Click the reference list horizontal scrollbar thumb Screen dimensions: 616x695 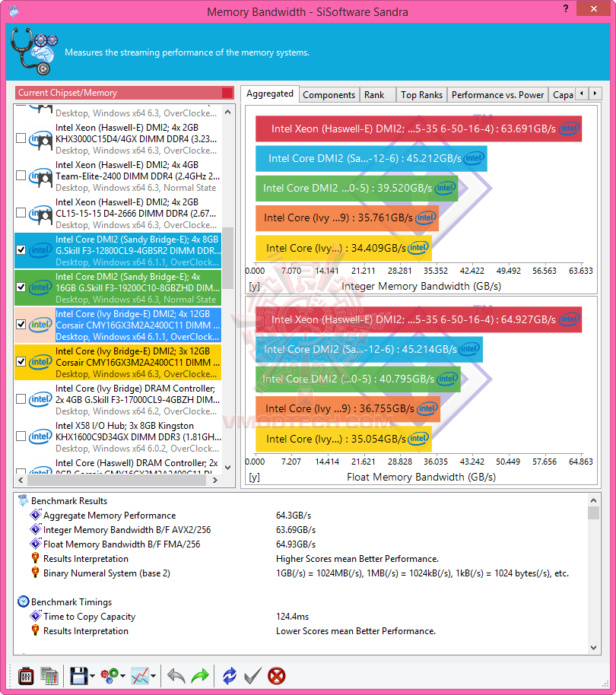coord(116,480)
